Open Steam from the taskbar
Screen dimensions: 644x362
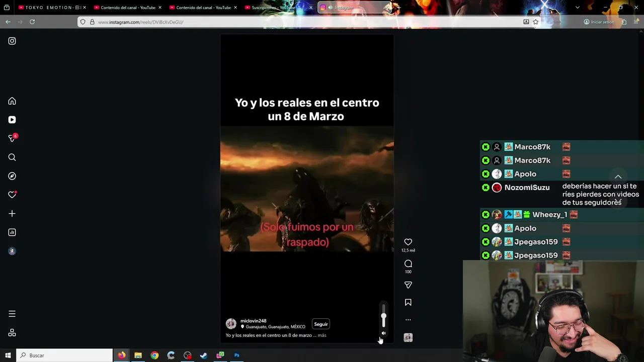click(x=204, y=355)
